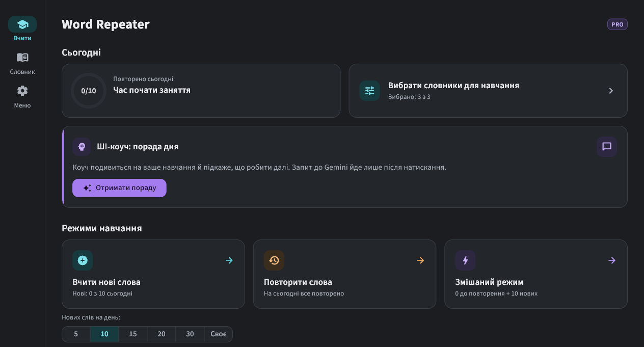Choose 15 new words per day

tap(133, 334)
